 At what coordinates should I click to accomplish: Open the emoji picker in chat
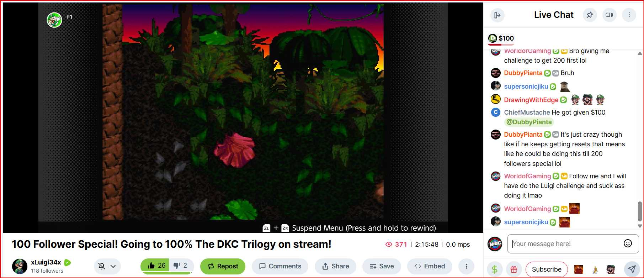(628, 243)
